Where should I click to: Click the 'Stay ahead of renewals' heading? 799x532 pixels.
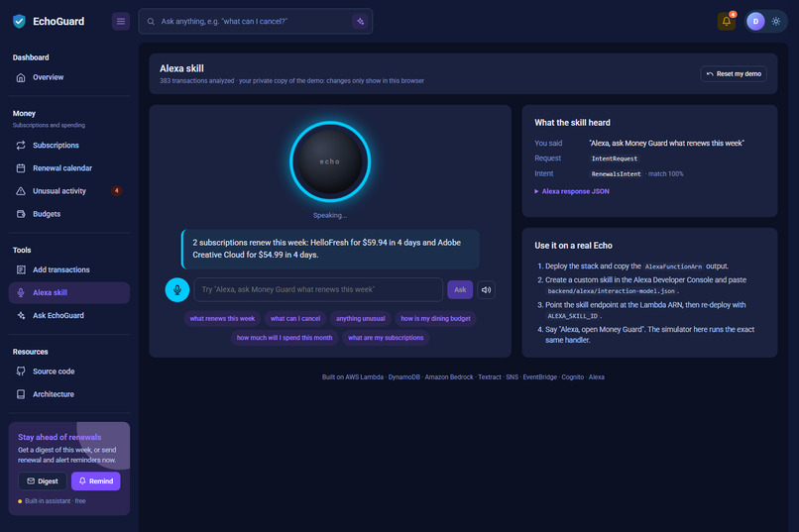59,437
